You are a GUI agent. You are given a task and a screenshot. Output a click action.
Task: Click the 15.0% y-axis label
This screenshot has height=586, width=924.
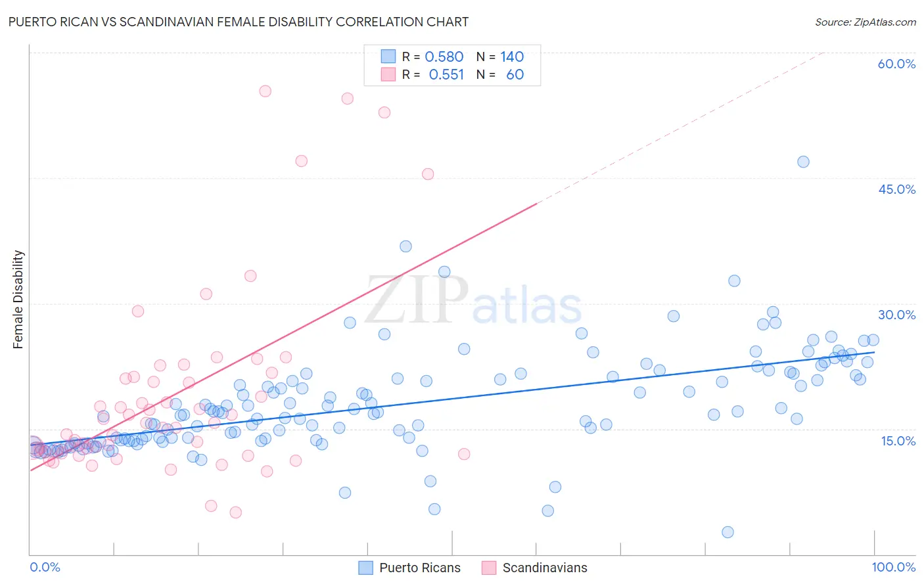coord(898,441)
